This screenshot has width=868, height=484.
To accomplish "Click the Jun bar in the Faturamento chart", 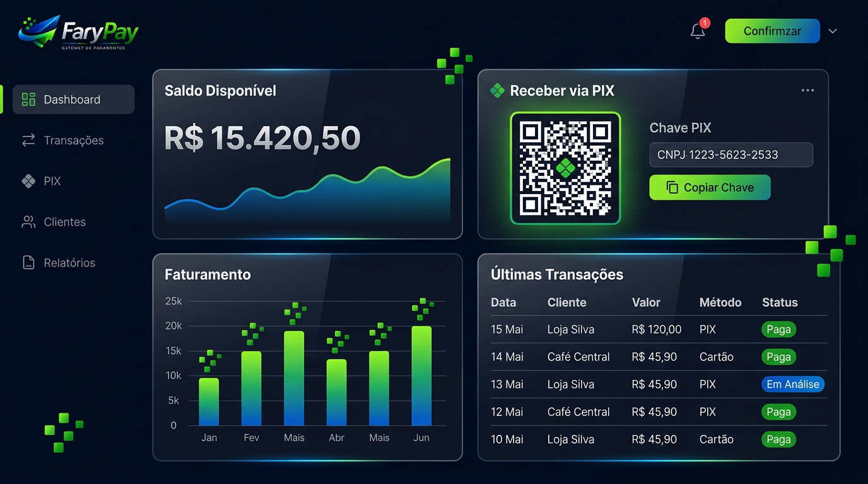I will [421, 375].
